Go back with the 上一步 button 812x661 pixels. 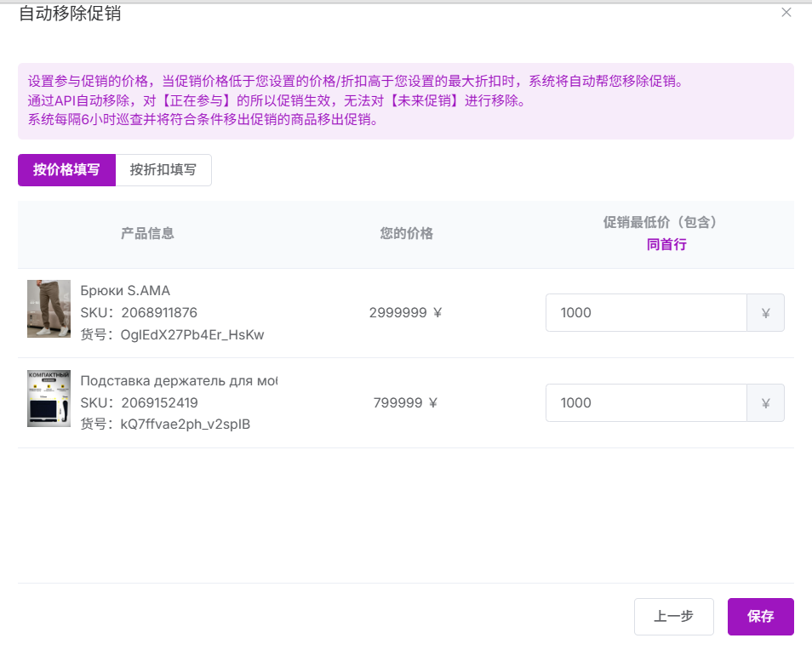coord(673,617)
